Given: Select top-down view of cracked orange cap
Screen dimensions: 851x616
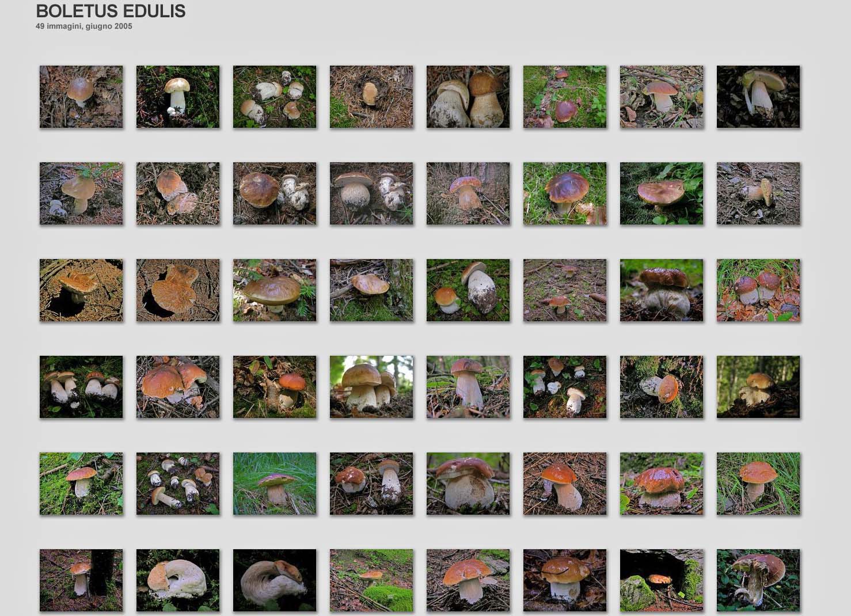Looking at the screenshot, I should [x=178, y=290].
